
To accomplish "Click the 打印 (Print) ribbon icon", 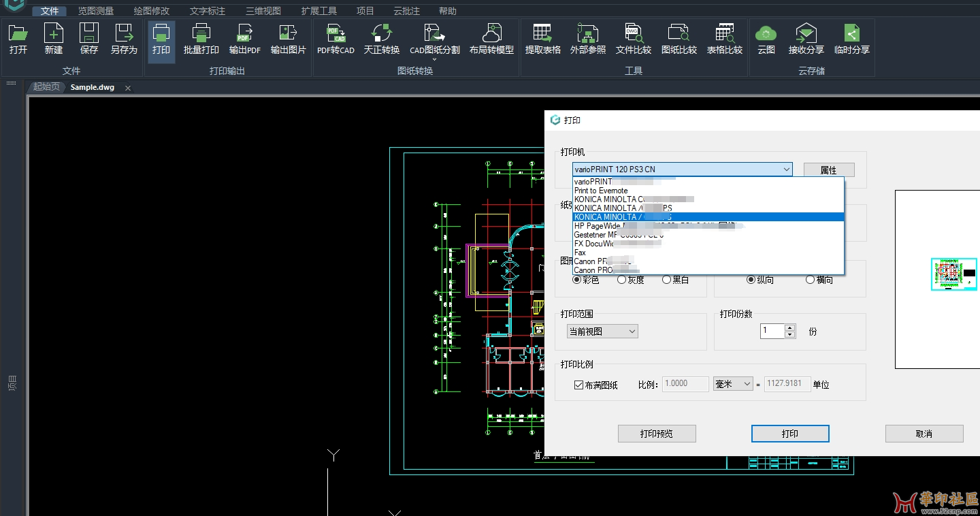I will 161,33.
